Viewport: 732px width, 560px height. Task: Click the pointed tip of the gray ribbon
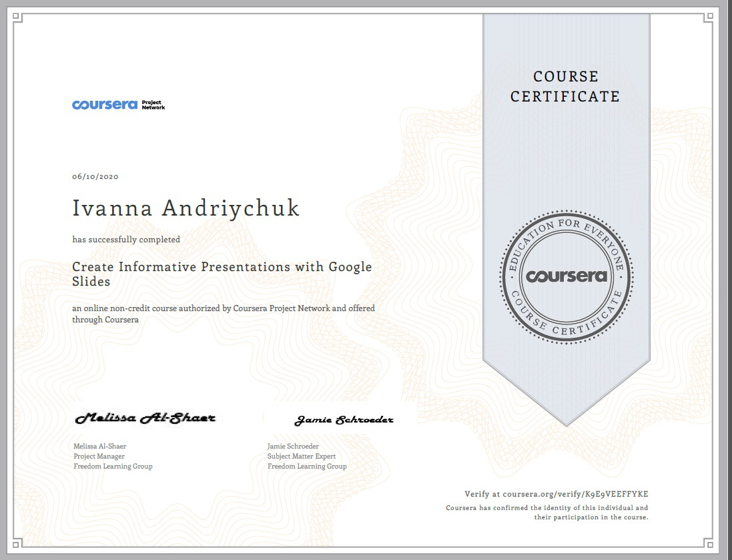coord(566,421)
